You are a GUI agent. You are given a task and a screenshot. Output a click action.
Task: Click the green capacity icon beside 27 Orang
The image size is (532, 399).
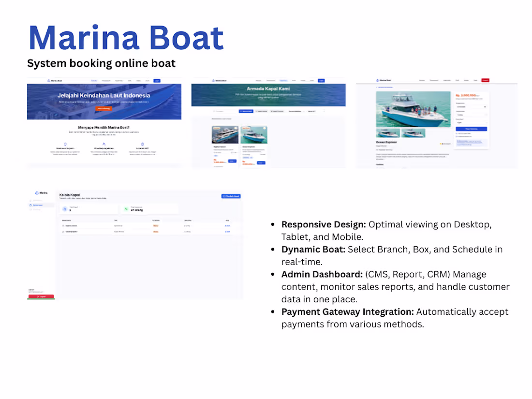point(126,208)
